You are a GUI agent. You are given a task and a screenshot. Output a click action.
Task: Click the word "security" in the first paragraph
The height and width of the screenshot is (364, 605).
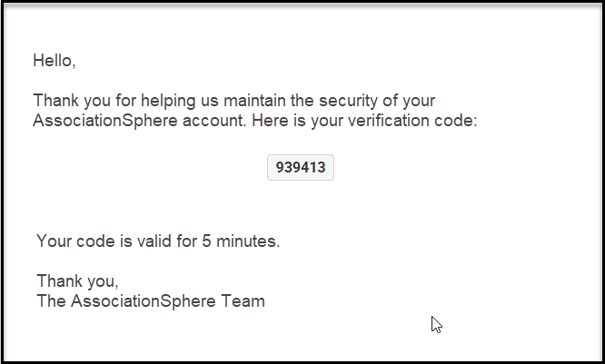pyautogui.click(x=348, y=101)
